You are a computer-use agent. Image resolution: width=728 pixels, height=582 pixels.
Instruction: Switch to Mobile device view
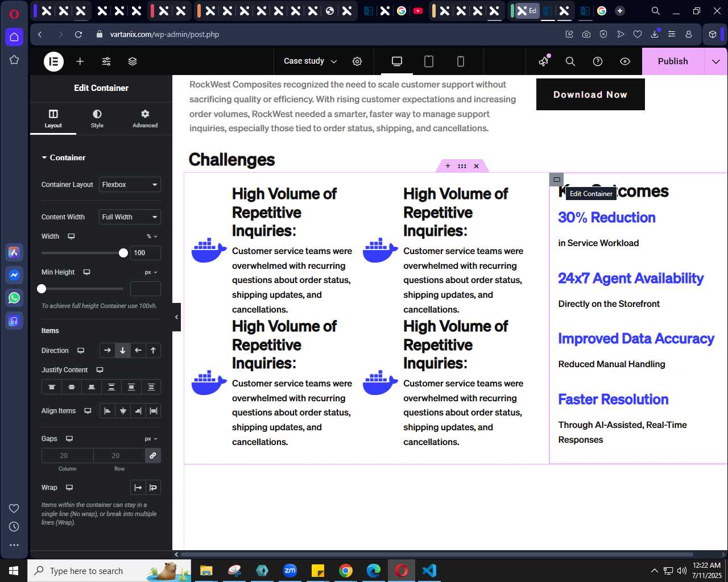pos(461,61)
